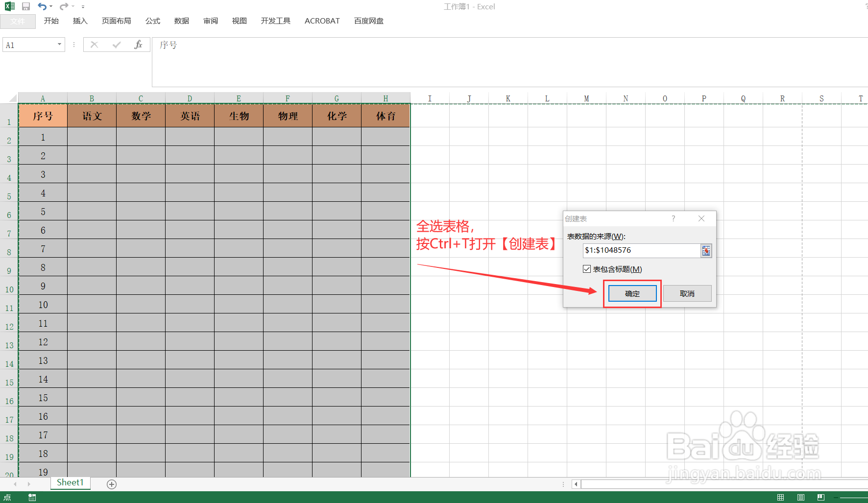The height and width of the screenshot is (503, 868).
Task: Select the 语文 header cell
Action: click(x=92, y=116)
